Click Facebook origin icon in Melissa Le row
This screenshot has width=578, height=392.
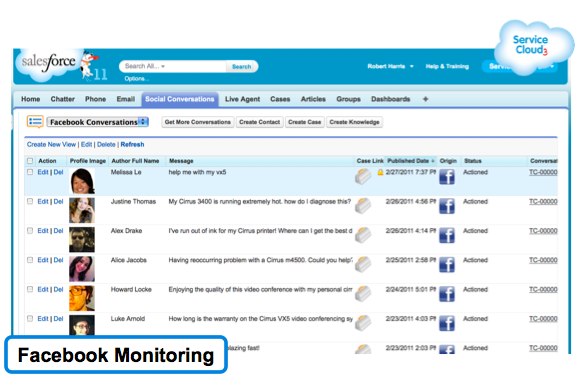(447, 177)
